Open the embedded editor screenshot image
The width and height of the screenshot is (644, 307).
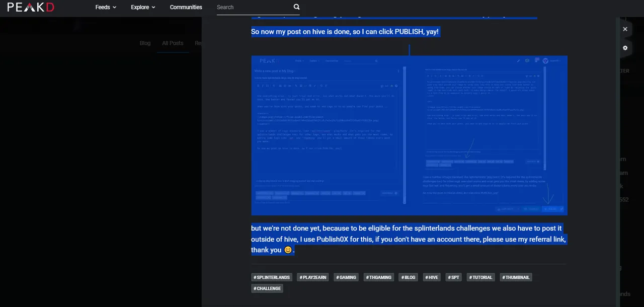click(x=409, y=135)
